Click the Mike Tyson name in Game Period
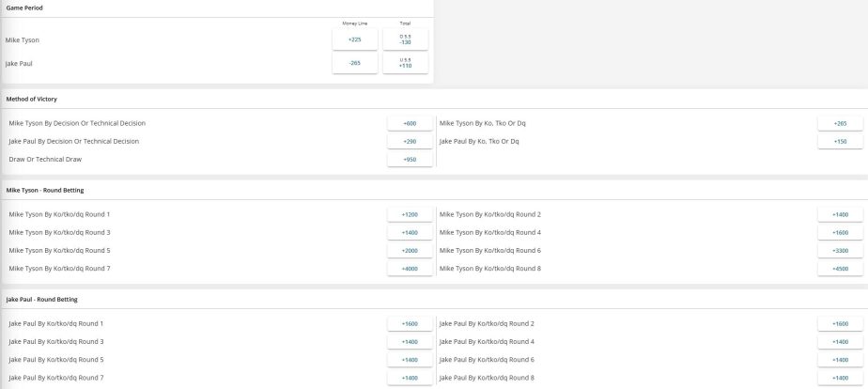The height and width of the screenshot is (389, 868). 23,39
